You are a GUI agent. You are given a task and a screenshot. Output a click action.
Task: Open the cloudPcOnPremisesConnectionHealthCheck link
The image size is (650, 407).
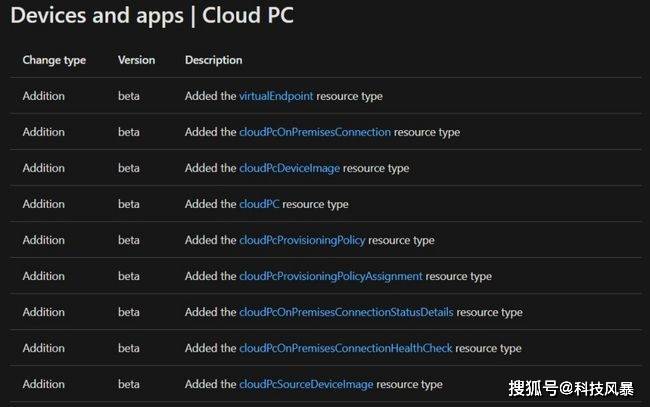pos(346,349)
